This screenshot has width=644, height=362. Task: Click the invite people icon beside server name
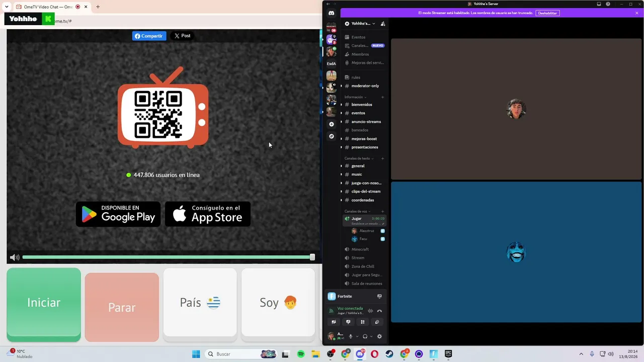click(x=383, y=24)
